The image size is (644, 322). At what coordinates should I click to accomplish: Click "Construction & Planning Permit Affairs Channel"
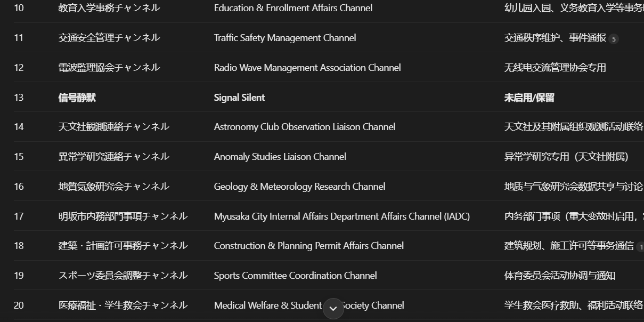[309, 246]
